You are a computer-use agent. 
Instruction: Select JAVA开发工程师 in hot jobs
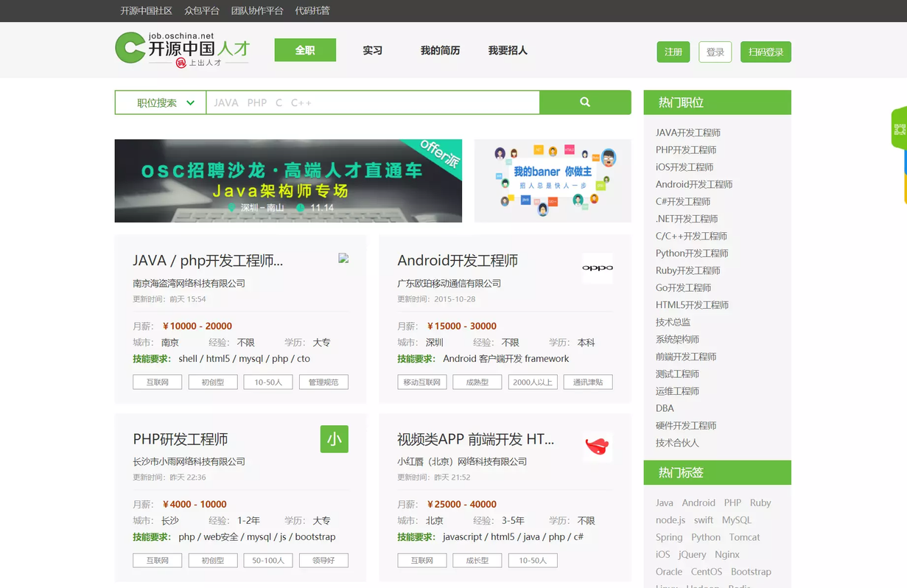click(688, 133)
